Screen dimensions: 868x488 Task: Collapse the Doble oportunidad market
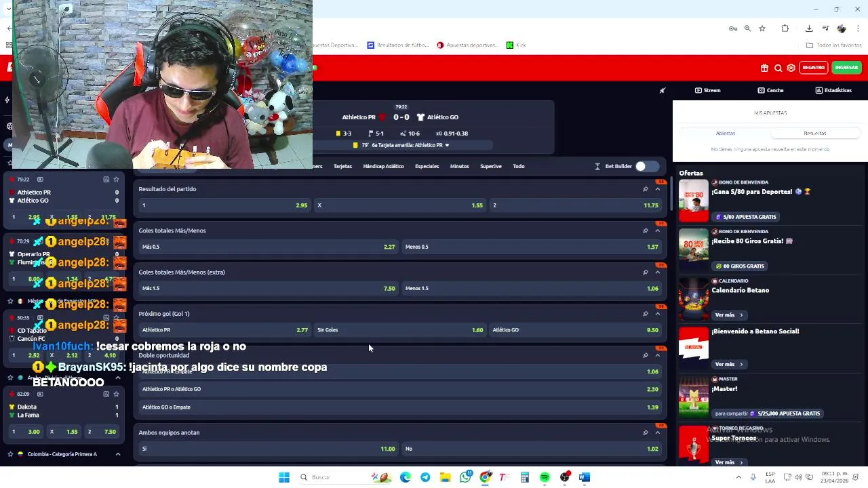[x=657, y=355]
